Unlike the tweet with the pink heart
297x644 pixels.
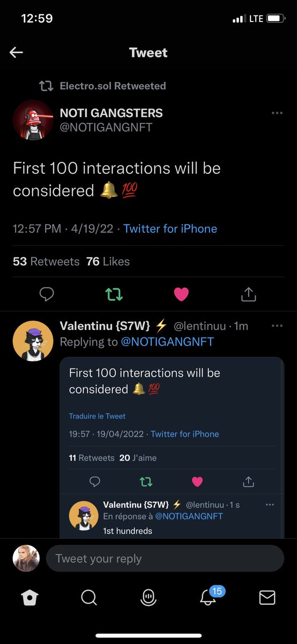[181, 294]
